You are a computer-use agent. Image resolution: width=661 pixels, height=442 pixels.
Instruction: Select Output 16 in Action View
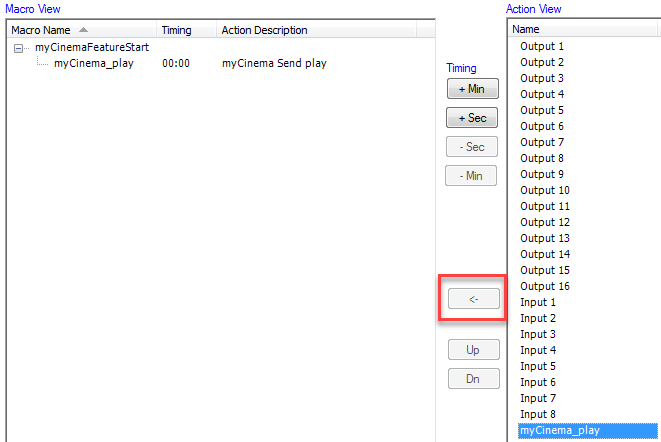545,287
